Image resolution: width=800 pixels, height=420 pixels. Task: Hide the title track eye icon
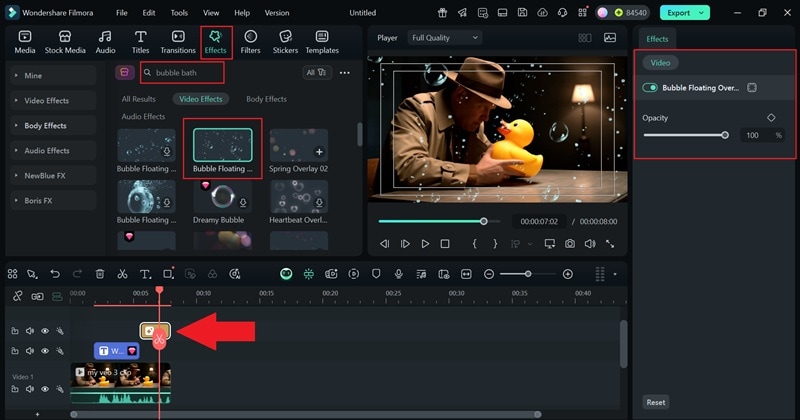coord(45,351)
